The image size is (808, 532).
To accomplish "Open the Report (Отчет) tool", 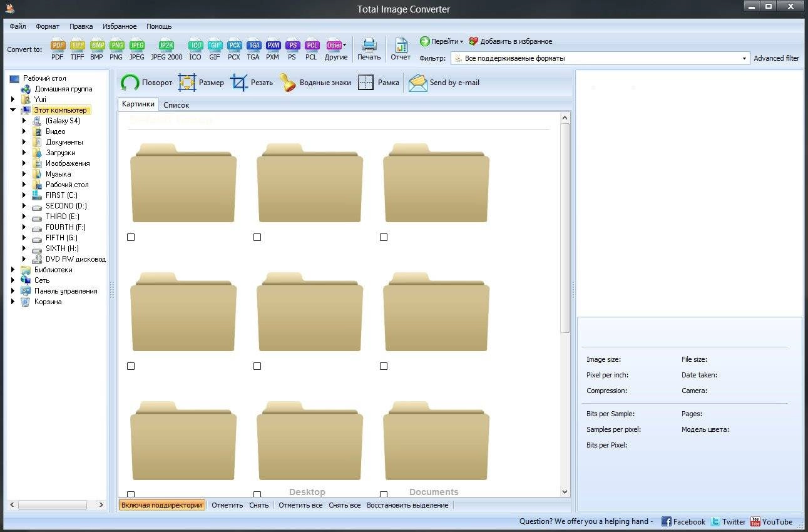I will [401, 49].
